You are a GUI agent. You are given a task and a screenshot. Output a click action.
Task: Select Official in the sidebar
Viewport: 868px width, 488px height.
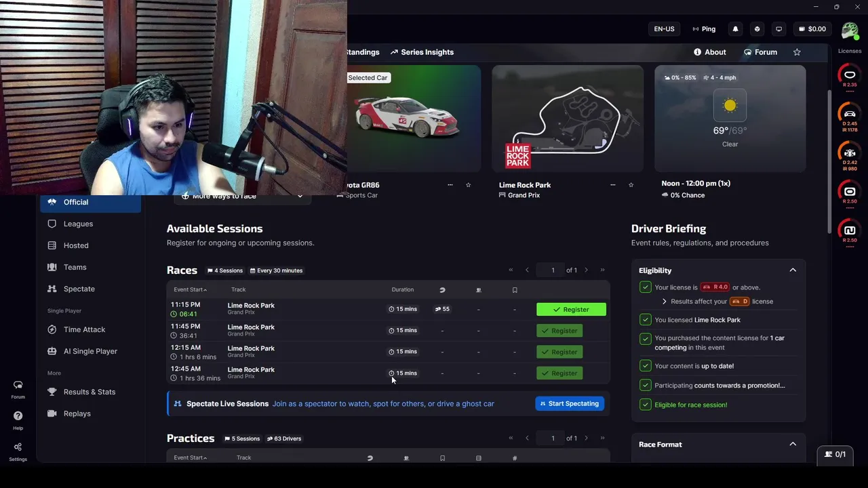point(91,202)
